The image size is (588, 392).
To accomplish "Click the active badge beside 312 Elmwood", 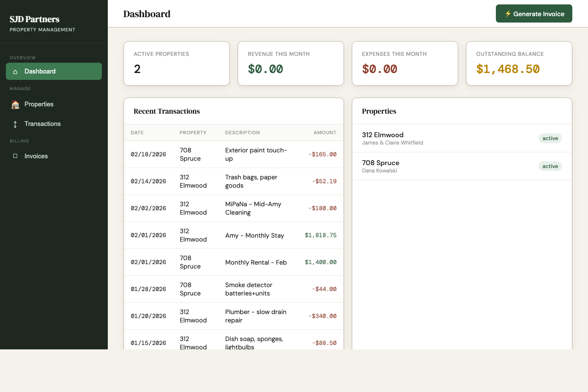I will [x=550, y=138].
